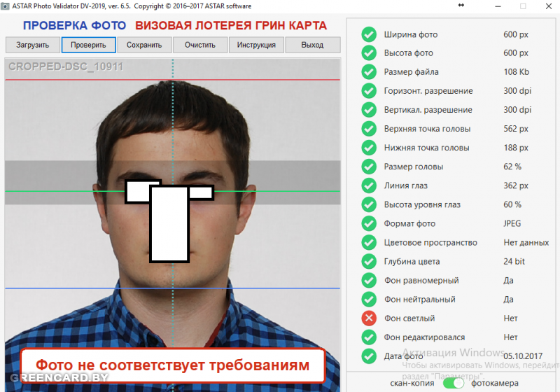Click the Выход button to exit
The height and width of the screenshot is (392, 560).
[x=312, y=45]
